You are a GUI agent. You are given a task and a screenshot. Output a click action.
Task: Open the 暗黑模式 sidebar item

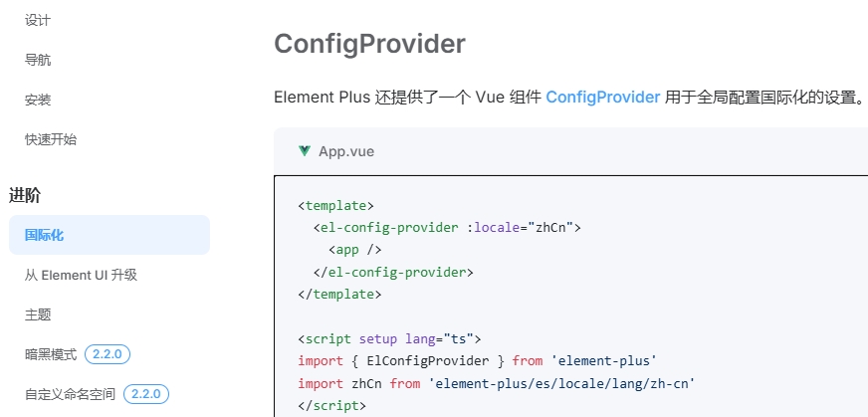[51, 354]
